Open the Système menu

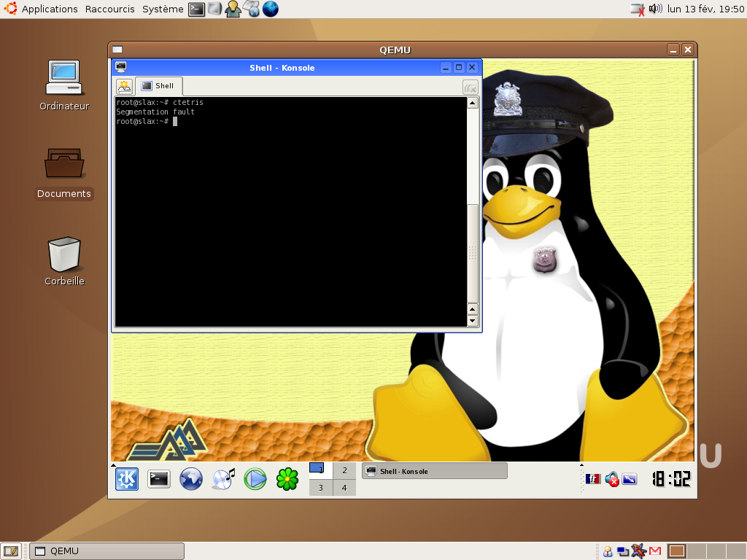pos(163,9)
